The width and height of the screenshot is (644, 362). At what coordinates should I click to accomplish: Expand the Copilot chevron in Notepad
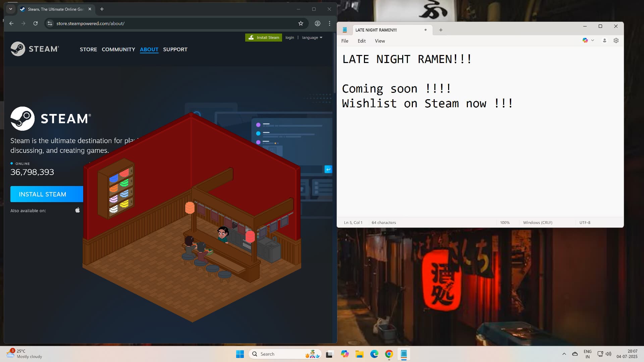(x=592, y=40)
